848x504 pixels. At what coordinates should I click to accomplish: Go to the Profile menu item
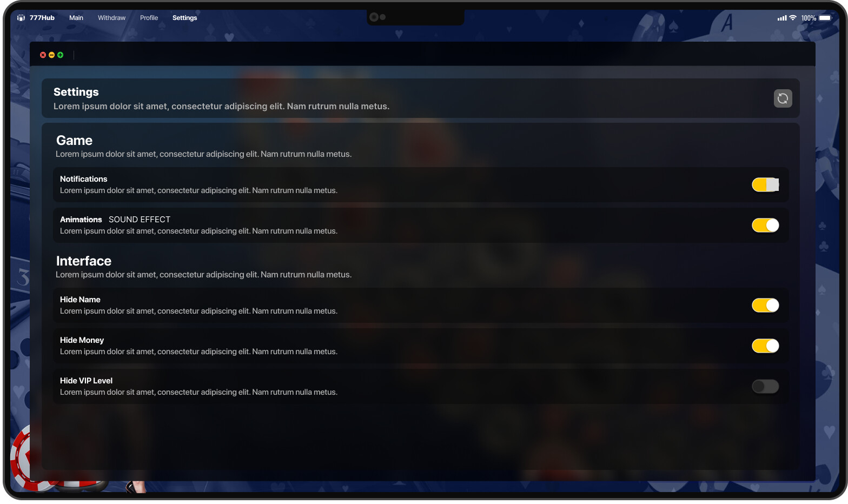click(x=149, y=18)
